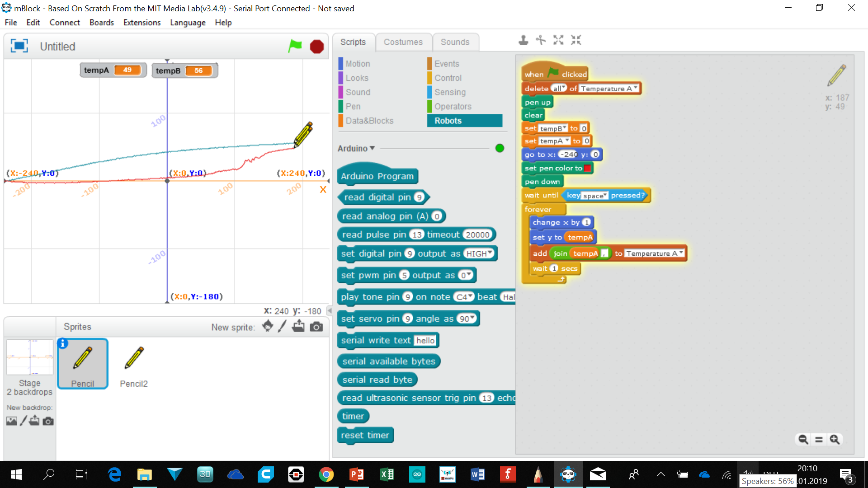
Task: Switch to the Costumes tab
Action: pyautogui.click(x=403, y=42)
